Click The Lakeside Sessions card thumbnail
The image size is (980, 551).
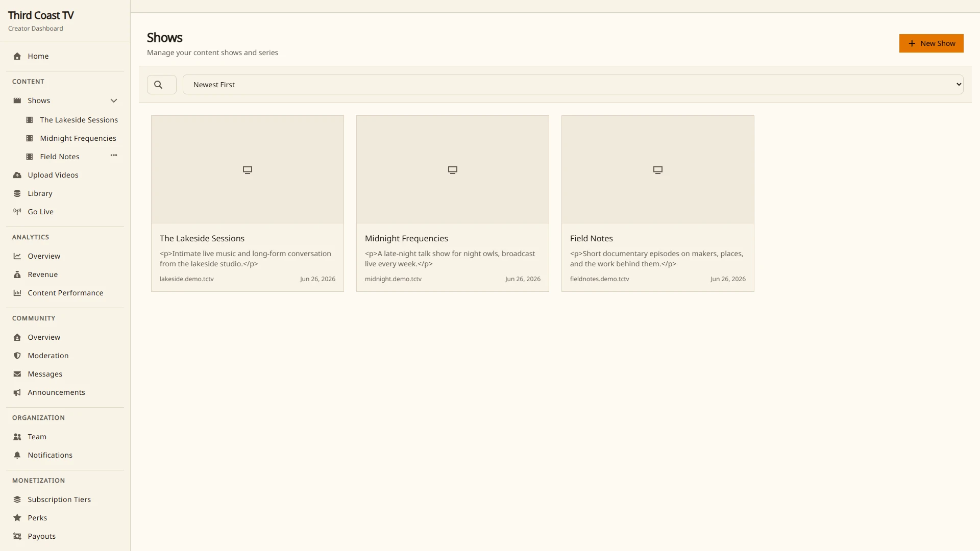pos(248,170)
